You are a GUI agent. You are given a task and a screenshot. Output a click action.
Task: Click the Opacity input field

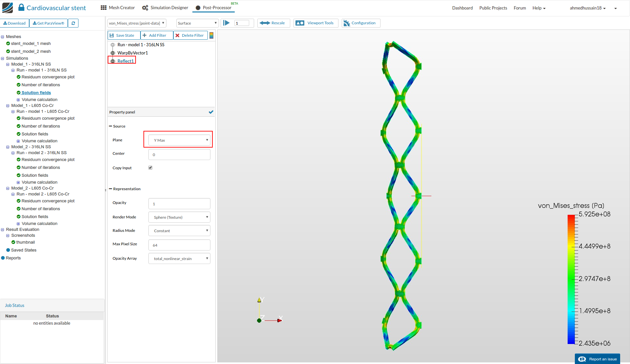179,204
